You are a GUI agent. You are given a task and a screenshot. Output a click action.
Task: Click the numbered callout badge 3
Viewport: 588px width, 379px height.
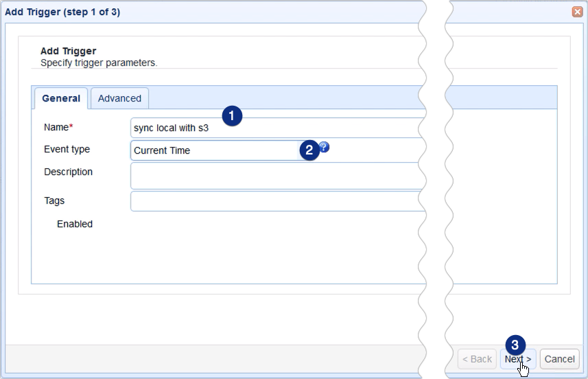(515, 345)
